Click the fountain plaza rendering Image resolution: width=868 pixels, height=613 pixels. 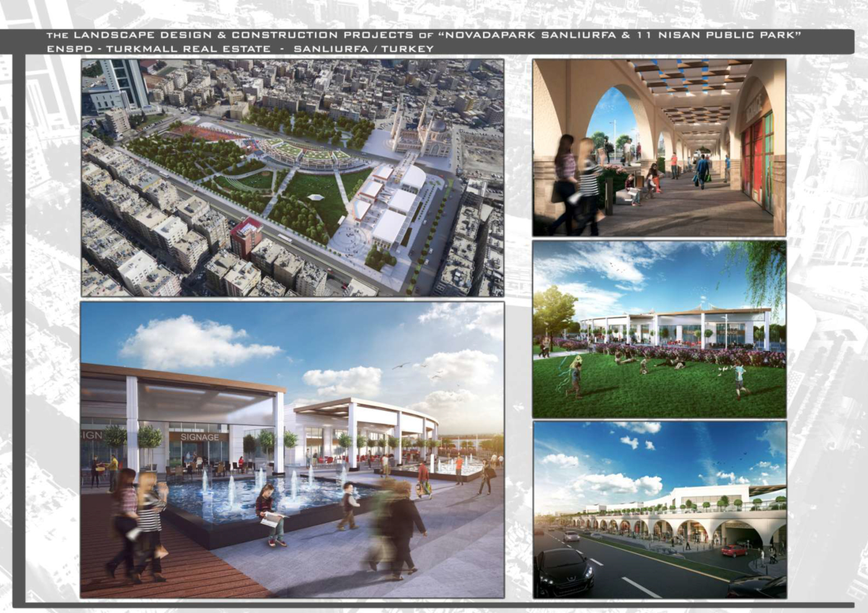pyautogui.click(x=292, y=450)
